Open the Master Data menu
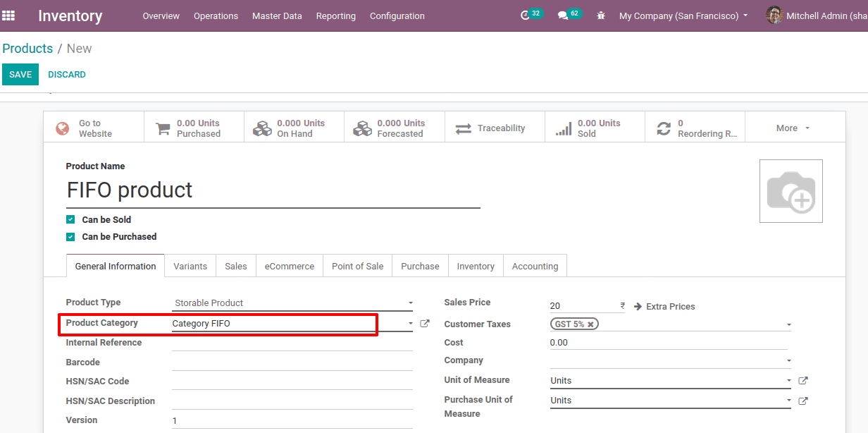The image size is (868, 433). pos(277,16)
